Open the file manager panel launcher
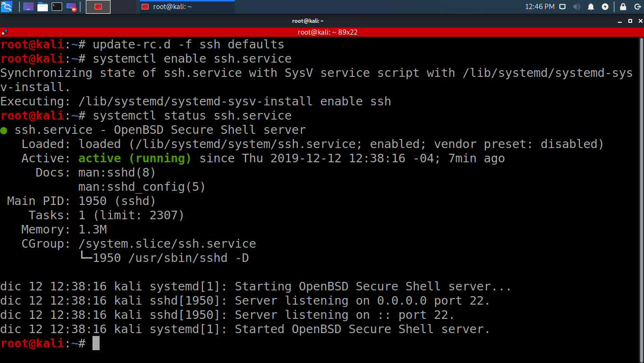This screenshot has height=363, width=644. [x=43, y=7]
